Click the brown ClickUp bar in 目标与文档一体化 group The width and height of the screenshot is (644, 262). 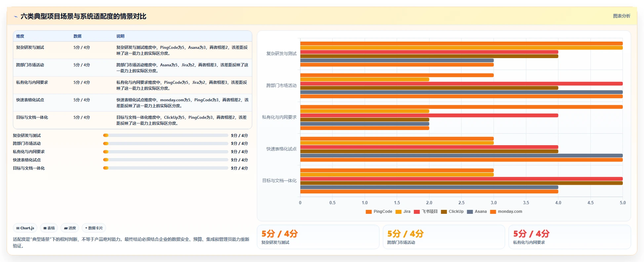(x=462, y=183)
